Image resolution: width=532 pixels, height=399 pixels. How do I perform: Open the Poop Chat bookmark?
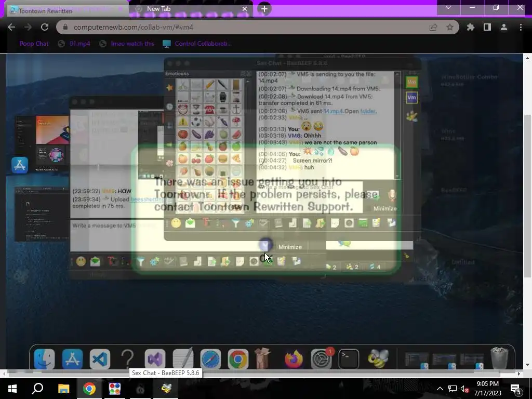click(x=34, y=44)
